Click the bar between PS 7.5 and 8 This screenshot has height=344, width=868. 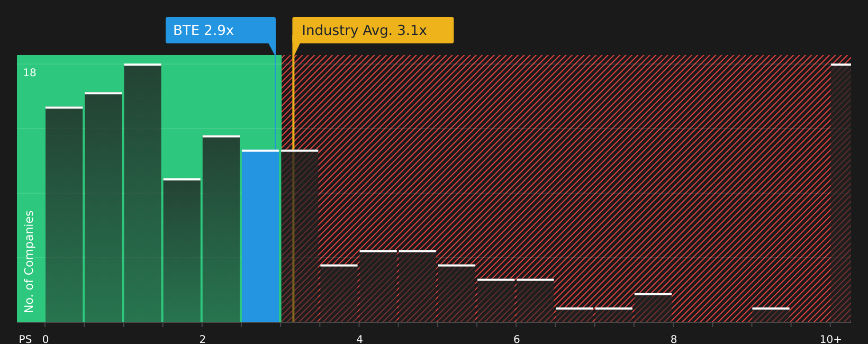click(x=653, y=307)
